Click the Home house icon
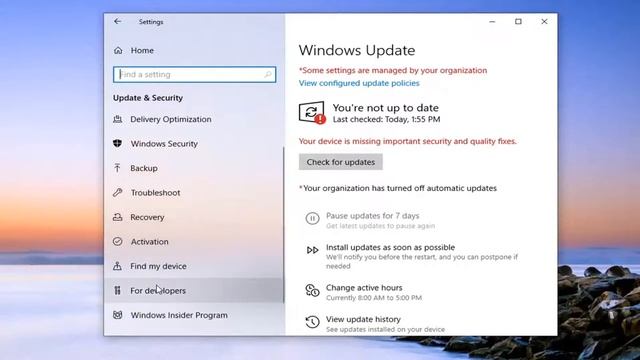Viewport: 640px width, 360px height. coord(118,50)
